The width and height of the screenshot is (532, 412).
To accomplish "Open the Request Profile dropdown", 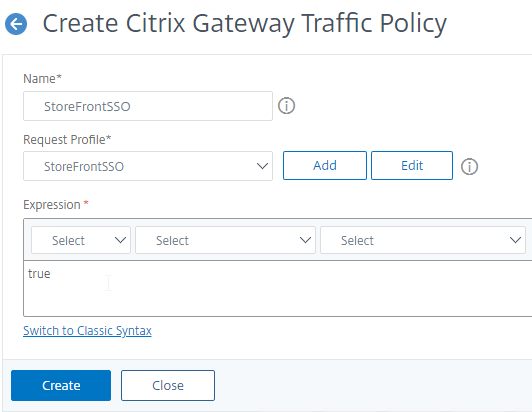I will tap(148, 166).
